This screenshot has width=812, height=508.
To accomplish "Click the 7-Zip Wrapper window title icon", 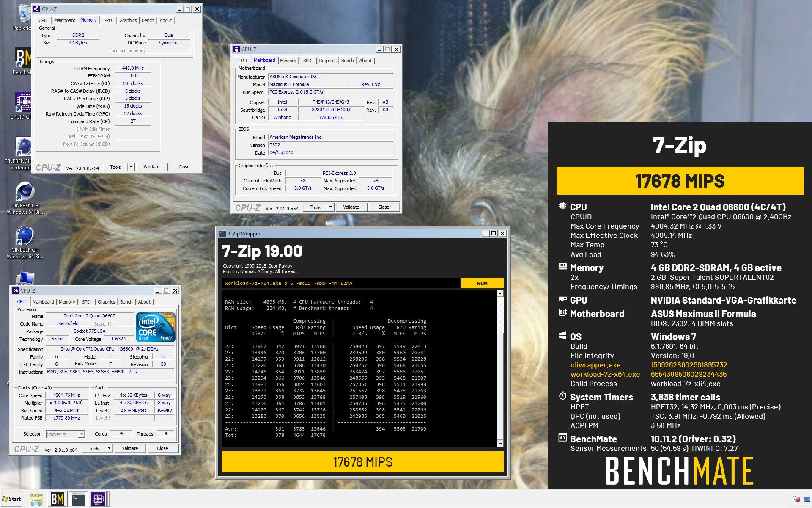I will 222,233.
